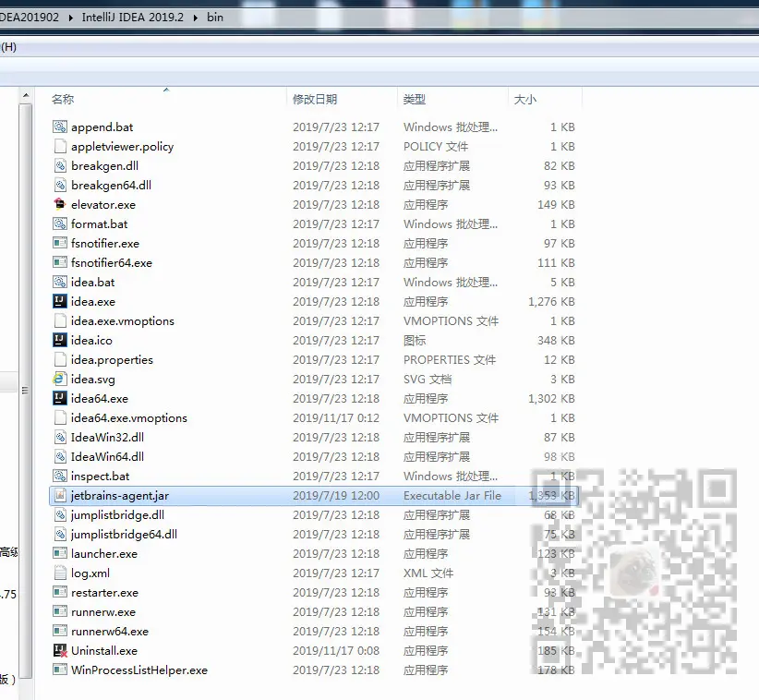Click the date 2019/7/19 12:00
Image resolution: width=759 pixels, height=700 pixels.
coord(336,495)
